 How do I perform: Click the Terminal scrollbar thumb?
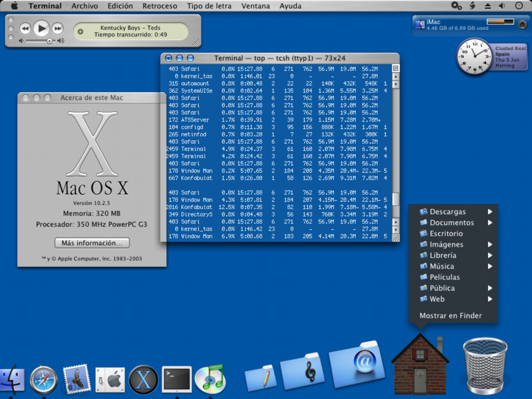pos(395,199)
